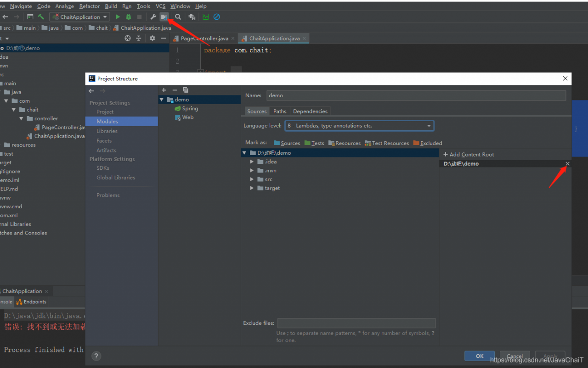
Task: Select Artifacts in the settings list
Action: 106,151
